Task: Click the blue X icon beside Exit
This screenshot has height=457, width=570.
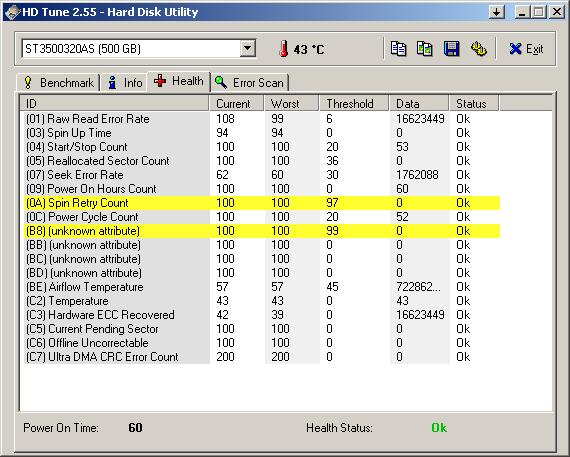Action: point(515,49)
